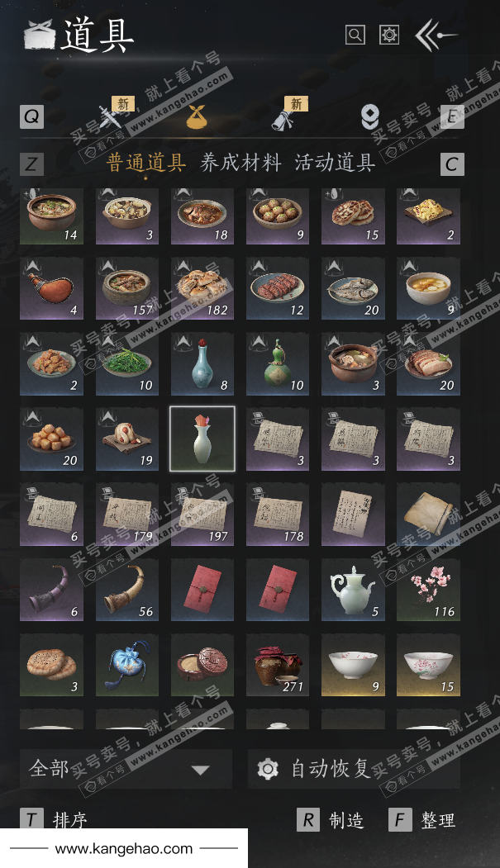Open 自动恢复 auto-recovery settings

(x=354, y=769)
